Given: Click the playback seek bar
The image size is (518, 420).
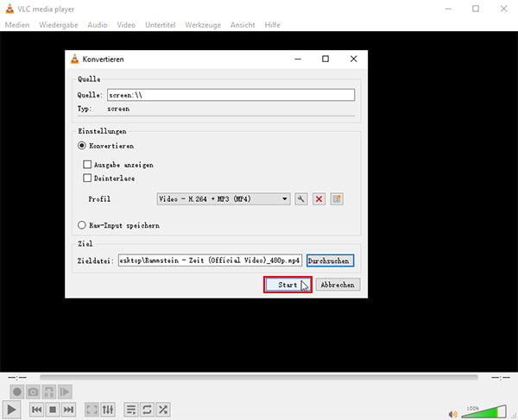Looking at the screenshot, I should click(259, 377).
